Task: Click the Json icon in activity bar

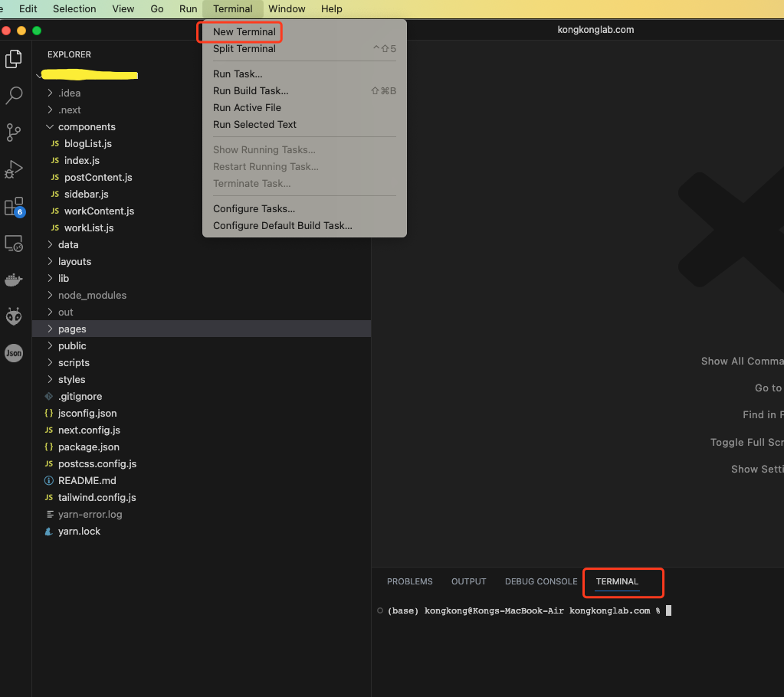Action: coord(14,352)
